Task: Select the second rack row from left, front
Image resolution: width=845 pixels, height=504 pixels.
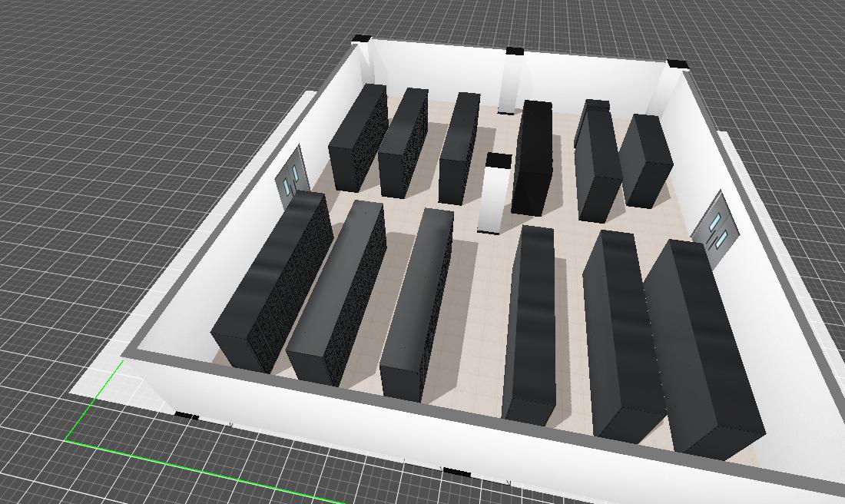Action: [x=336, y=292]
